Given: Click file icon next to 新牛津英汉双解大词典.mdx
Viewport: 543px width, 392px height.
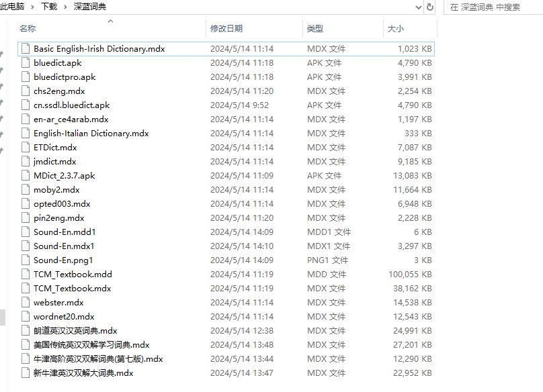Looking at the screenshot, I should [26, 373].
